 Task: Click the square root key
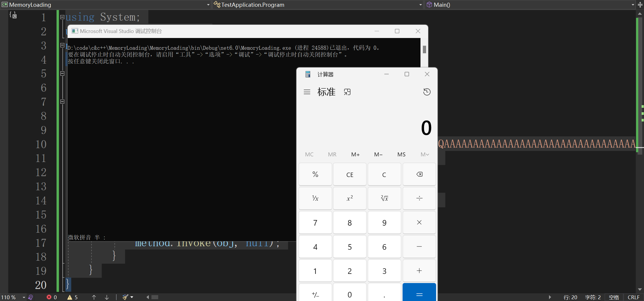(x=384, y=199)
